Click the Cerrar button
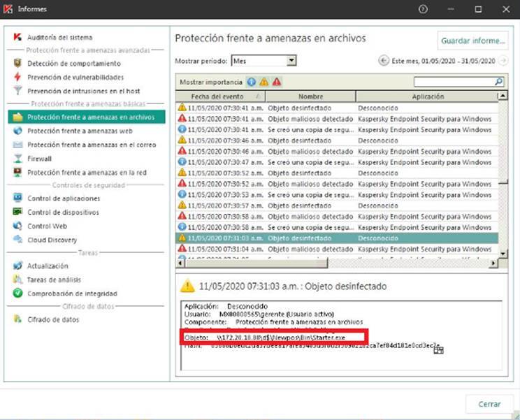 pyautogui.click(x=489, y=404)
